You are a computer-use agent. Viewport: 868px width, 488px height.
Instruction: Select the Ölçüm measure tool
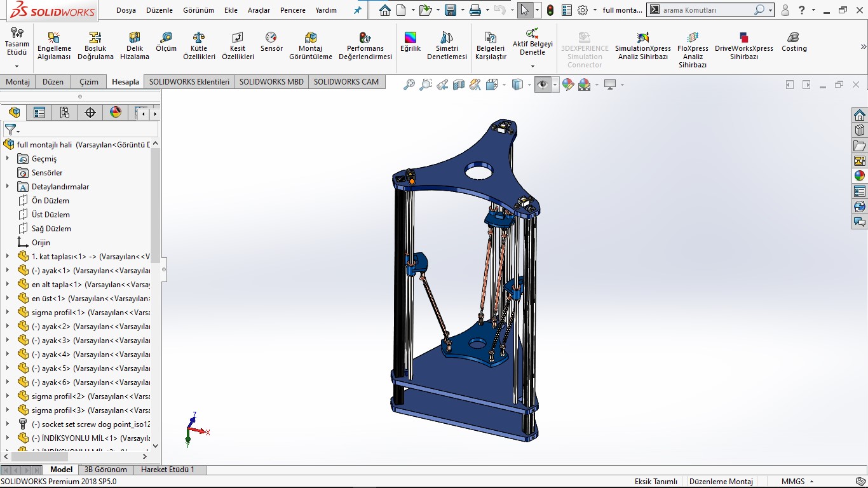(166, 42)
